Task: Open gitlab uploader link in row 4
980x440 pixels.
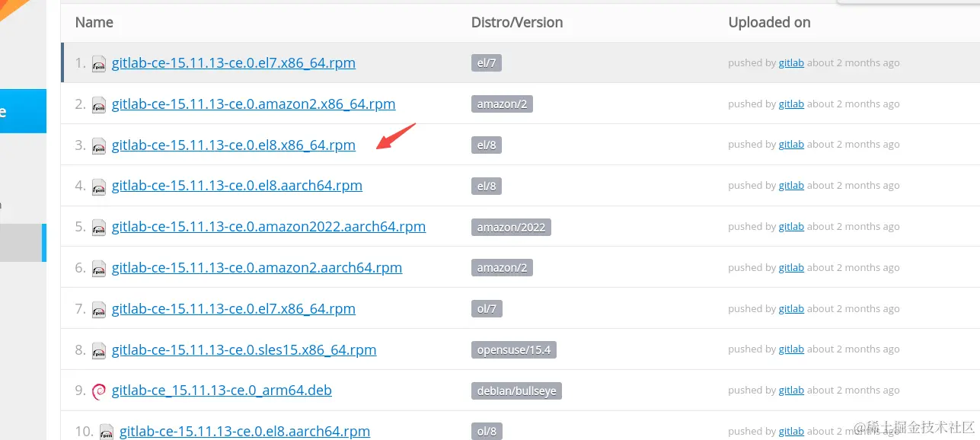Action: 791,186
